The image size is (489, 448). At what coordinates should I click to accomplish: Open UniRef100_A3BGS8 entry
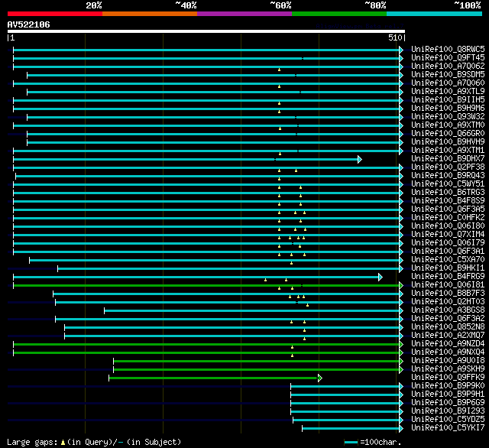[448, 310]
